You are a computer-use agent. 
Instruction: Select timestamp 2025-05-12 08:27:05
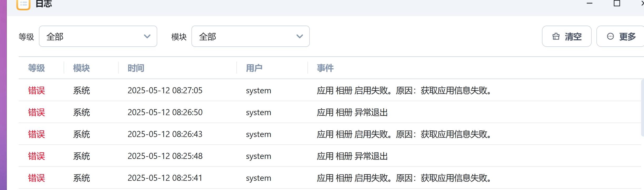click(x=165, y=90)
